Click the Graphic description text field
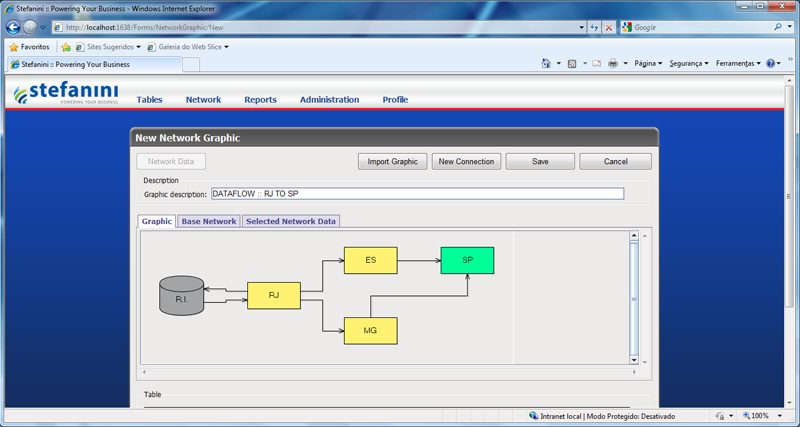 point(416,194)
